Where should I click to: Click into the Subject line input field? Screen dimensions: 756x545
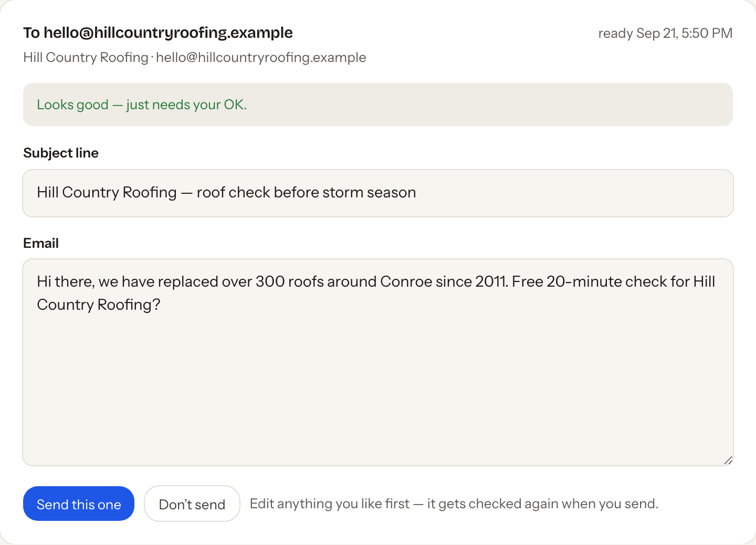(x=378, y=193)
